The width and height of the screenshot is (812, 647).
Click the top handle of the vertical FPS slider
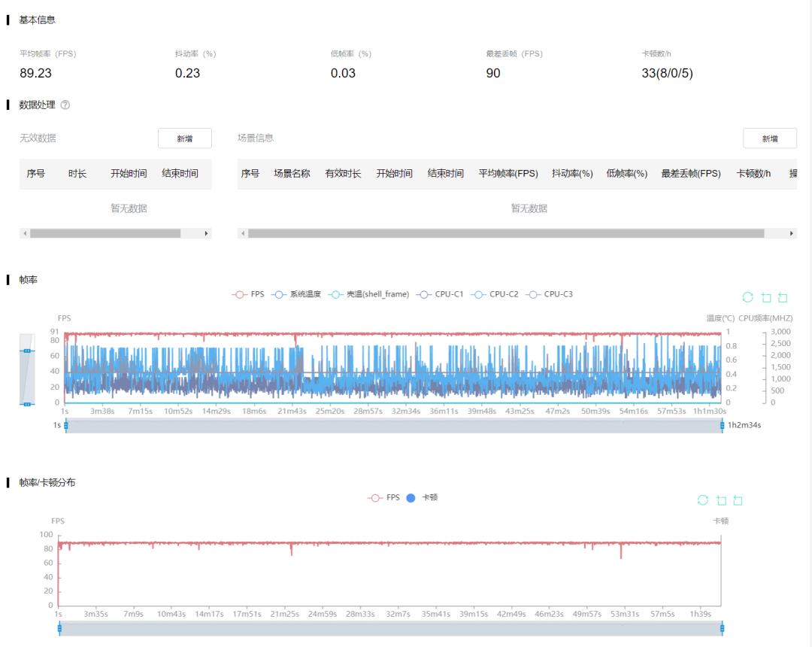click(27, 351)
